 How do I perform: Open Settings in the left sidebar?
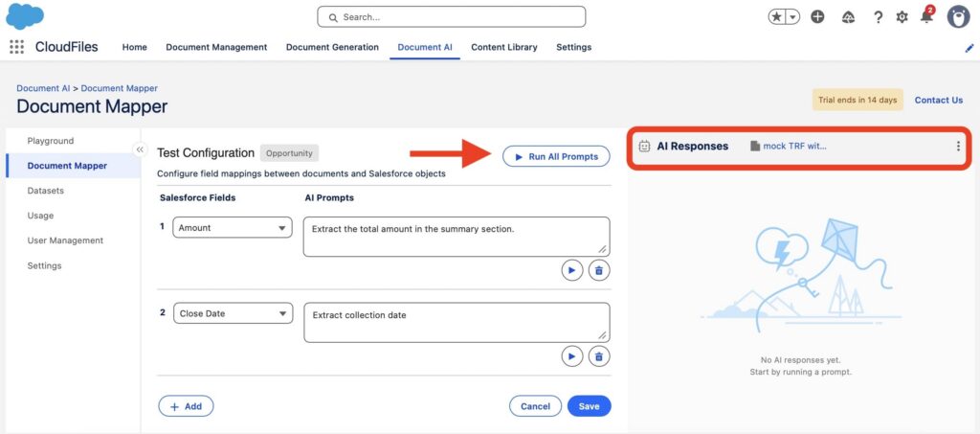44,265
